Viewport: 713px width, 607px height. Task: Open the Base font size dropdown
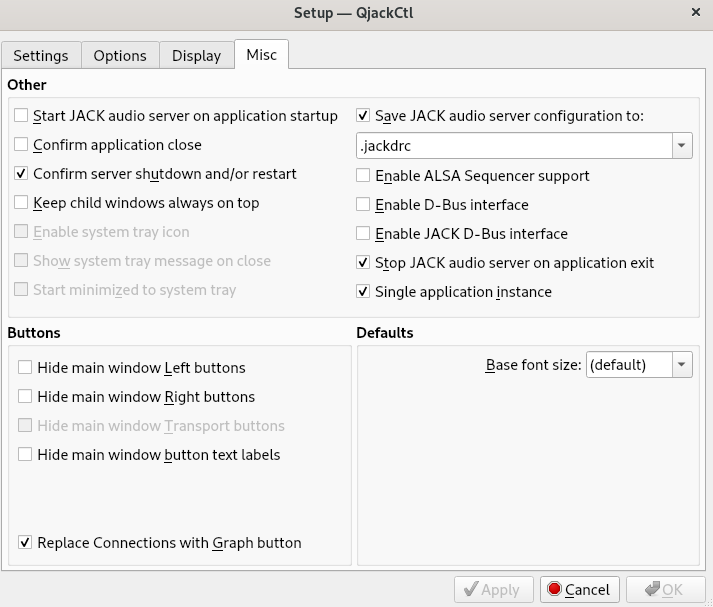point(639,365)
